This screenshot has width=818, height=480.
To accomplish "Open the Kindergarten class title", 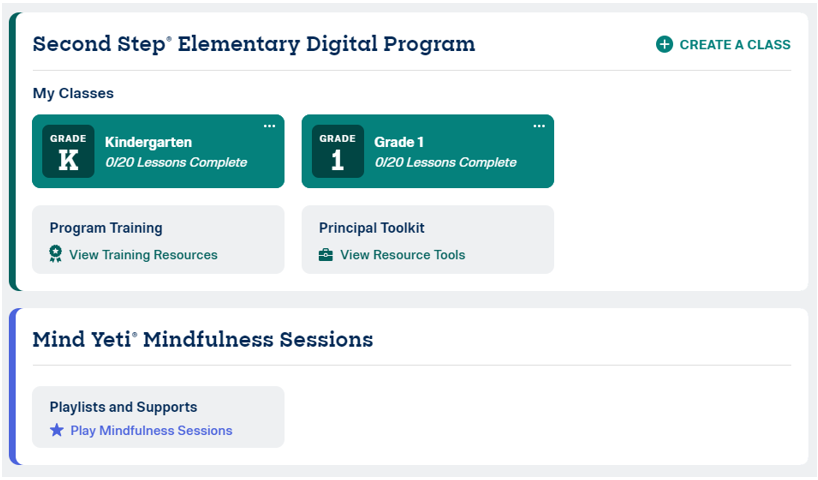I will [x=148, y=142].
